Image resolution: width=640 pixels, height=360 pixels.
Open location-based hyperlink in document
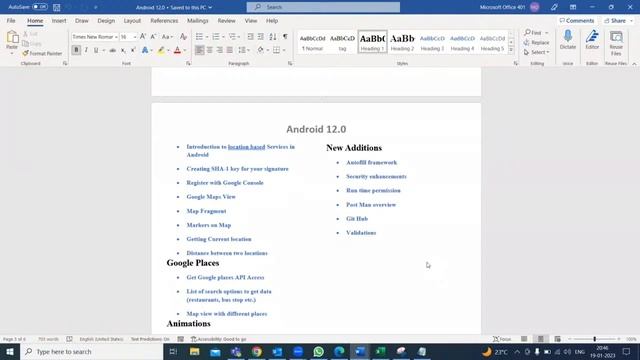click(x=247, y=147)
